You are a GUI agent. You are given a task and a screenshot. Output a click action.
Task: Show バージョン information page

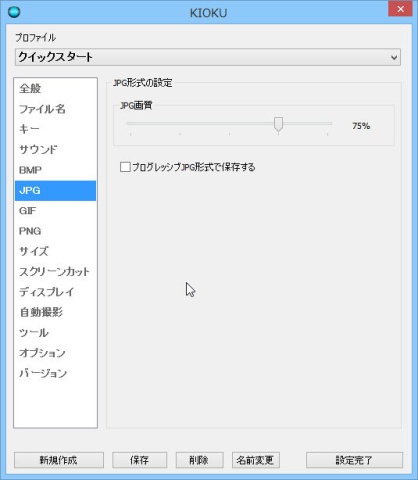click(55, 373)
